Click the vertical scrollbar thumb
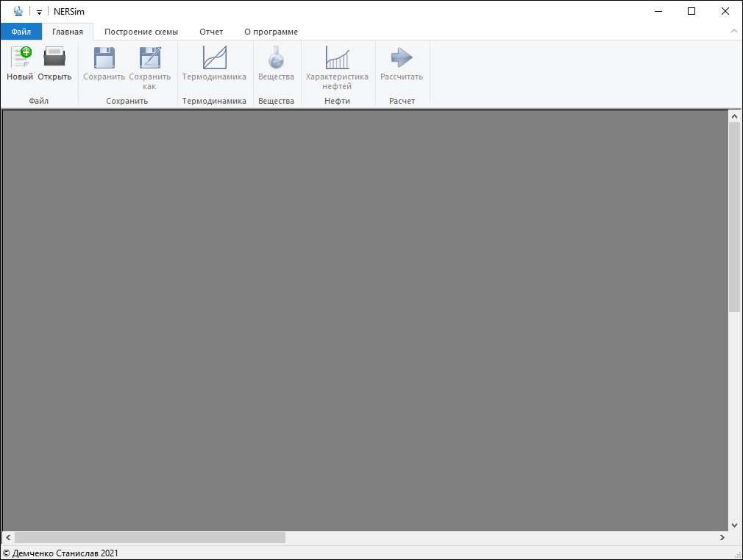Screen dimensions: 743x560 pos(734,216)
